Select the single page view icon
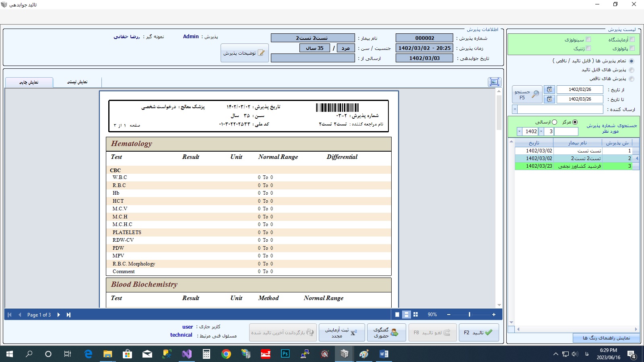The image size is (644, 362). pyautogui.click(x=397, y=315)
